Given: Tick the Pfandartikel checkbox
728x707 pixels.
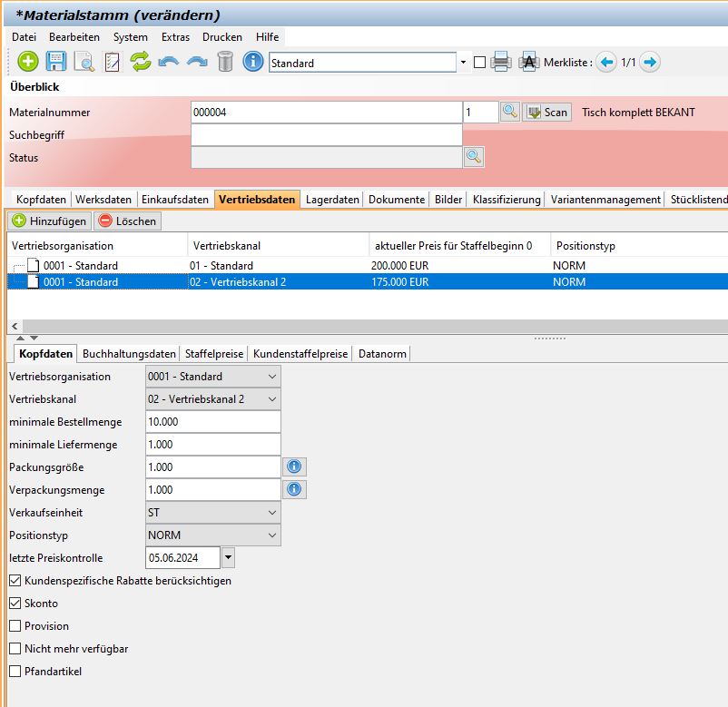Looking at the screenshot, I should pos(15,672).
